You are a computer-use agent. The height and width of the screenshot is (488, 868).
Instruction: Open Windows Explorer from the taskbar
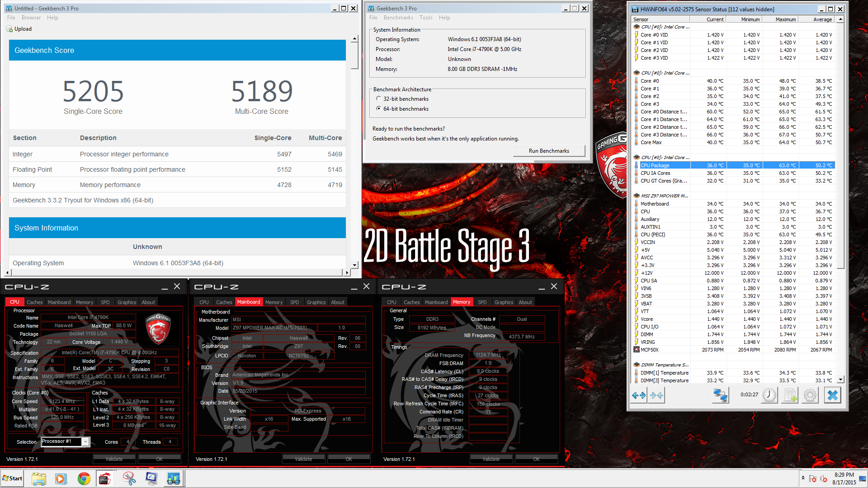click(x=39, y=479)
